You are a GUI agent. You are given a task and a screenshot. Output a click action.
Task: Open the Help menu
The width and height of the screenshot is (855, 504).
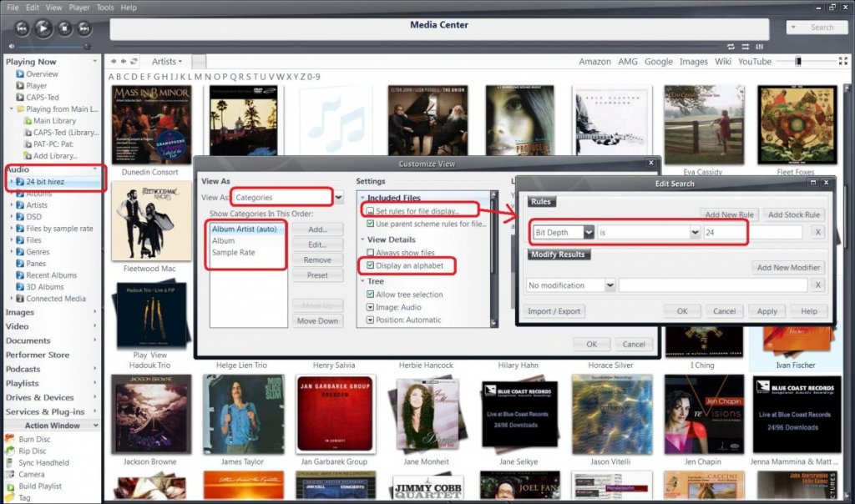pos(129,7)
